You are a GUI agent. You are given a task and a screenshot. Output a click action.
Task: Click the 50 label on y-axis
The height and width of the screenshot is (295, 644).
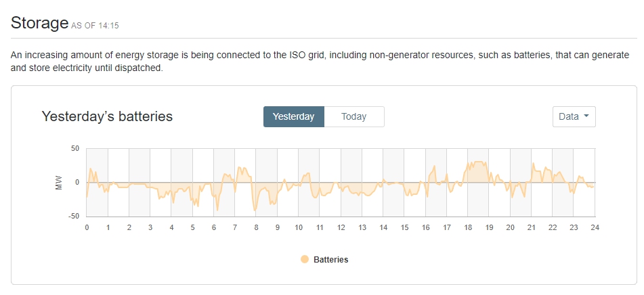coord(75,149)
